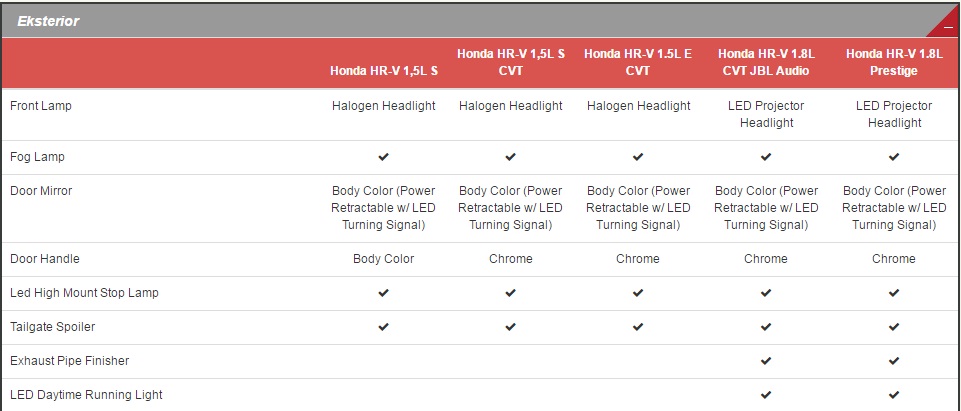Click the Front Lamp row label
This screenshot has width=961, height=411.
40,105
